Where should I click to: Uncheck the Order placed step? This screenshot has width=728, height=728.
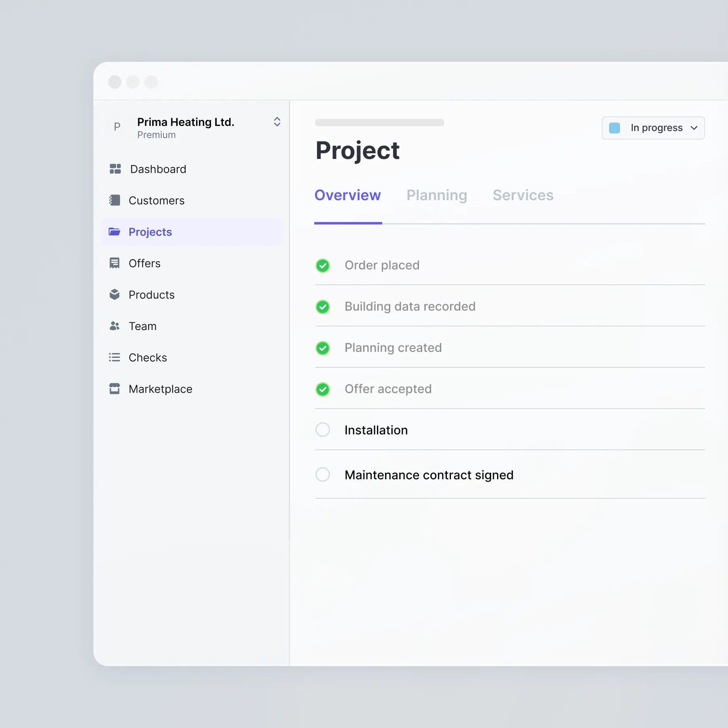323,266
